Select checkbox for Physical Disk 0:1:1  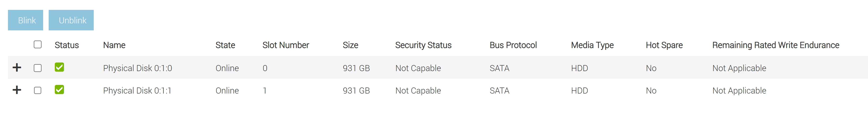[x=38, y=90]
